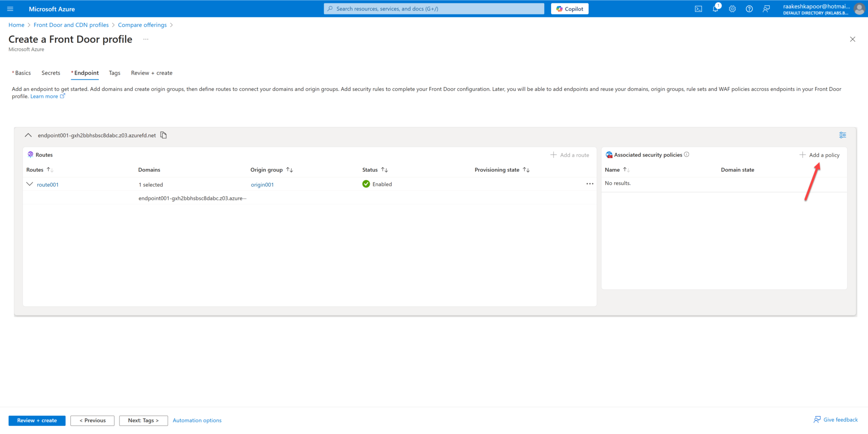Collapse the endpoint001 card

point(28,135)
